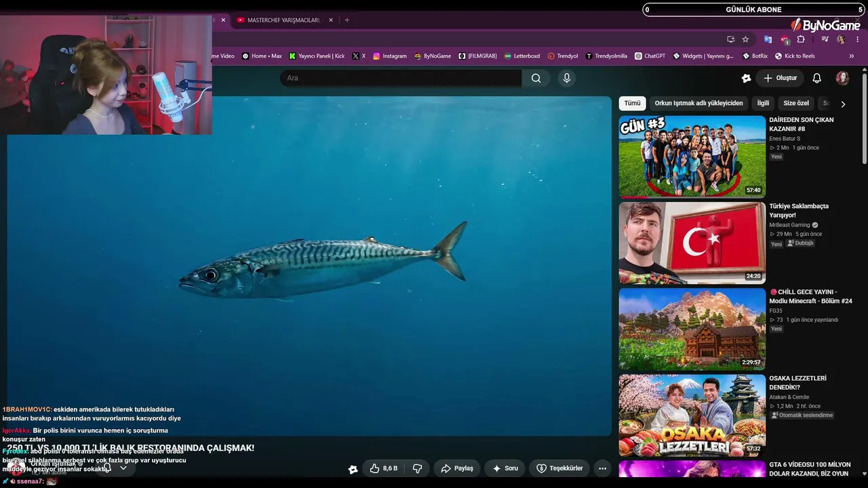Image resolution: width=868 pixels, height=488 pixels.
Task: Open the Chrome three-dot menu
Action: click(x=857, y=39)
